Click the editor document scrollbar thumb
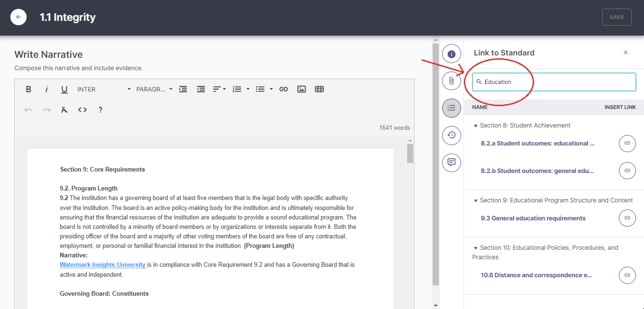This screenshot has height=309, width=644. 410,153
